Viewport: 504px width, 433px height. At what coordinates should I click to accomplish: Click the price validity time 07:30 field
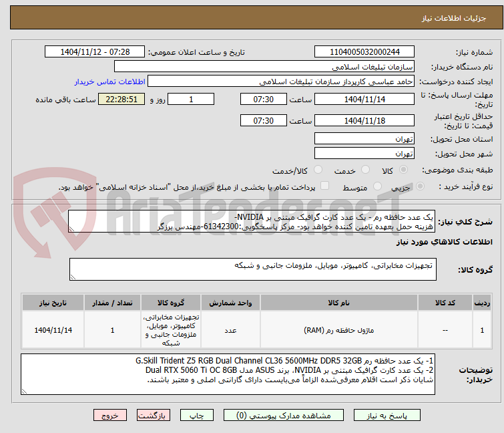tap(264, 121)
